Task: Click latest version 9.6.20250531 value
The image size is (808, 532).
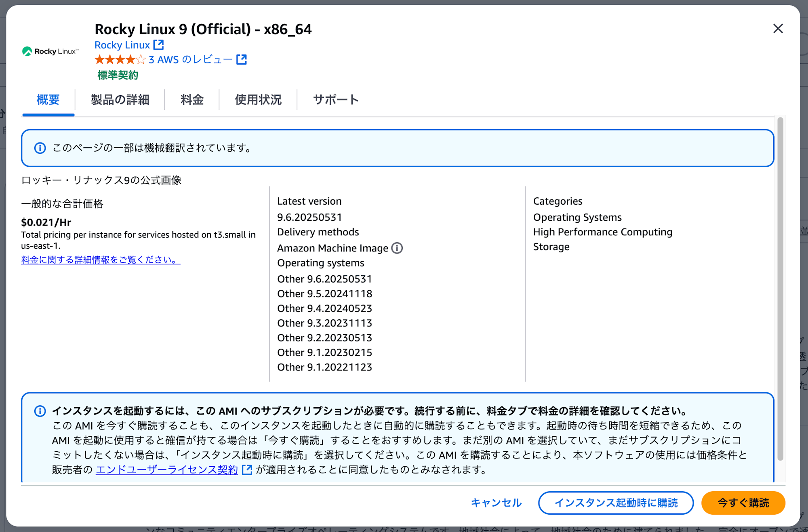Action: pos(309,217)
